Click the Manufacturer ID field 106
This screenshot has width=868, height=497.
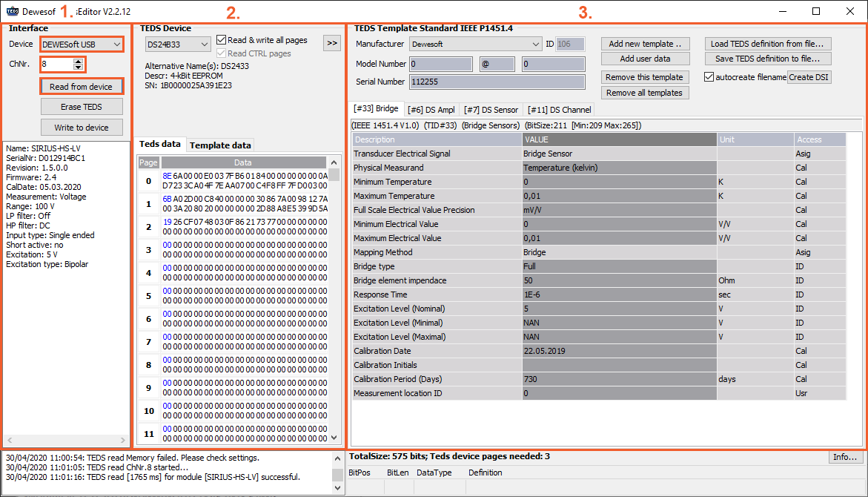tap(570, 44)
